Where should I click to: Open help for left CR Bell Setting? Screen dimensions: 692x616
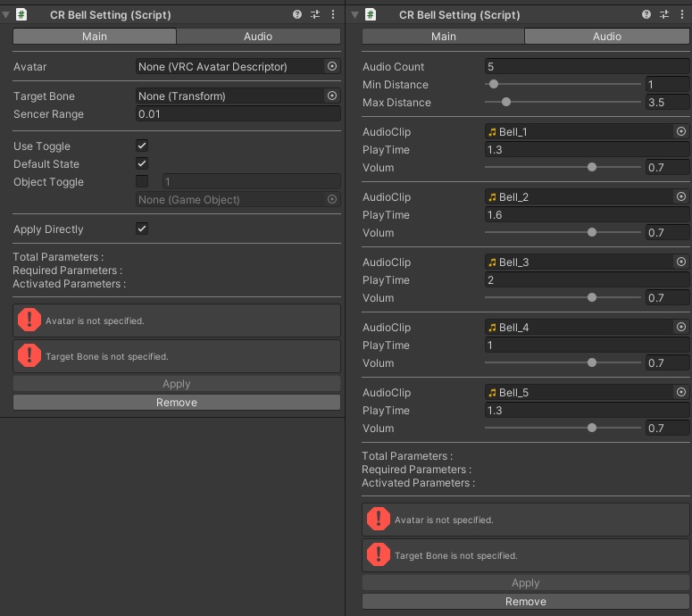pyautogui.click(x=297, y=15)
